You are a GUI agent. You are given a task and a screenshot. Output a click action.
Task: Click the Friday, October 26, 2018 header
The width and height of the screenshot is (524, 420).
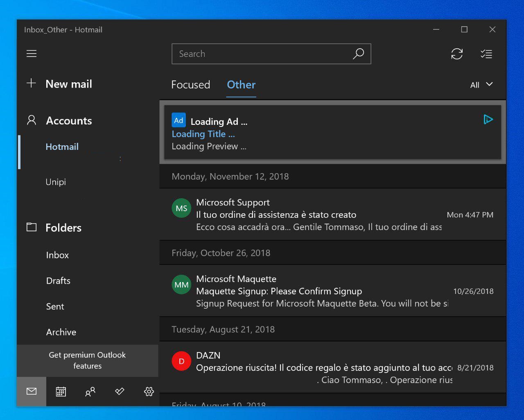pos(221,253)
